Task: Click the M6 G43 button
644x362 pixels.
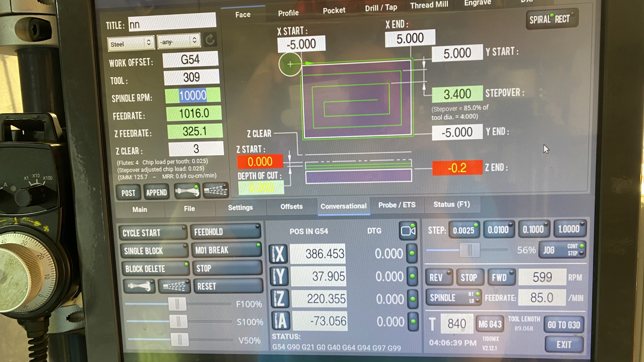Action: click(x=490, y=324)
